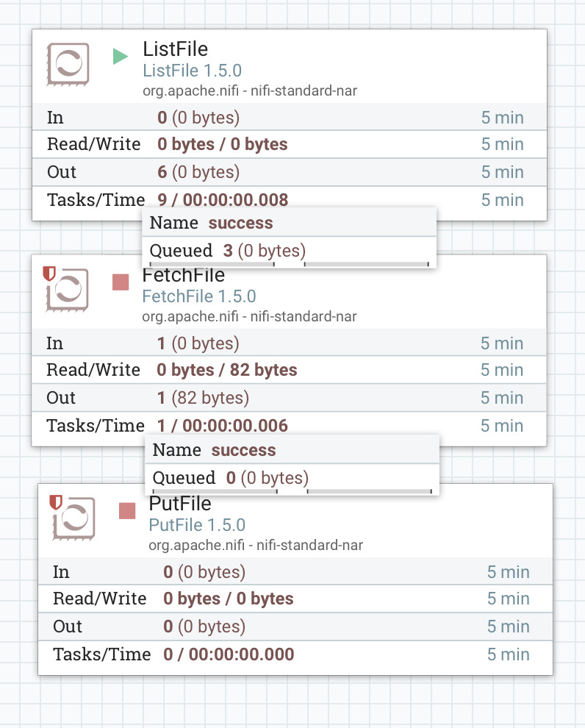Click the FetchFile processor icon
The image size is (585, 728).
click(68, 290)
